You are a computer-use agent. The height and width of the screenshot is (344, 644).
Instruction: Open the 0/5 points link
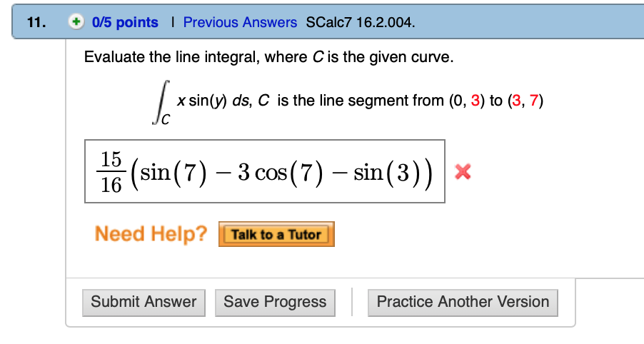point(125,22)
